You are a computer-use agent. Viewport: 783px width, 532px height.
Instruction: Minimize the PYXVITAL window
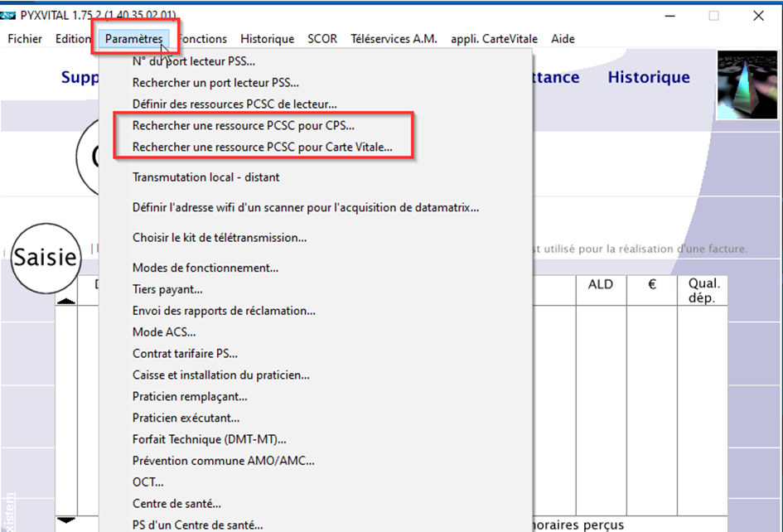pos(670,16)
